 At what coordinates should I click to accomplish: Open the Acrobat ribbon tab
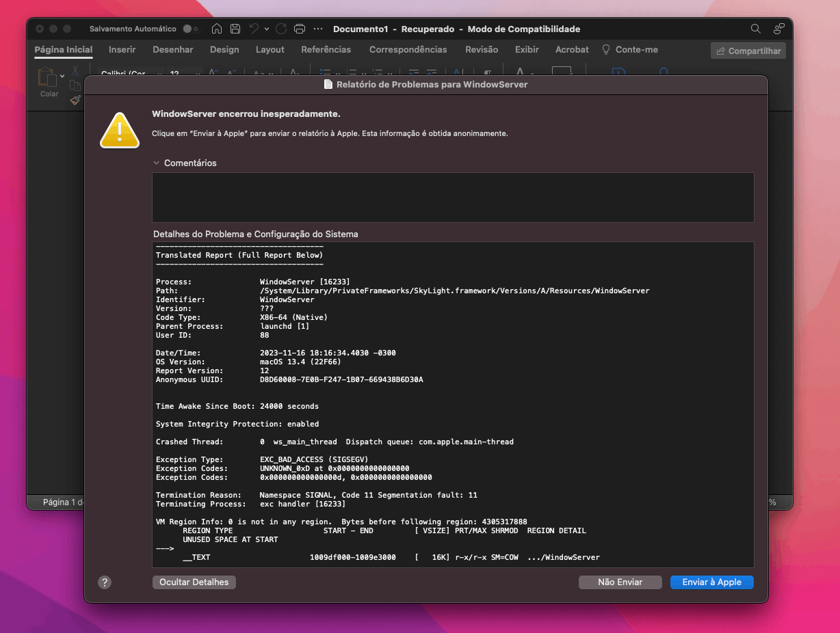click(x=572, y=49)
